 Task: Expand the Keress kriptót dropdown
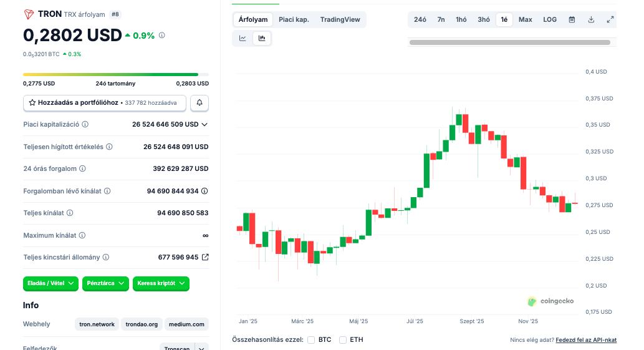coord(161,283)
